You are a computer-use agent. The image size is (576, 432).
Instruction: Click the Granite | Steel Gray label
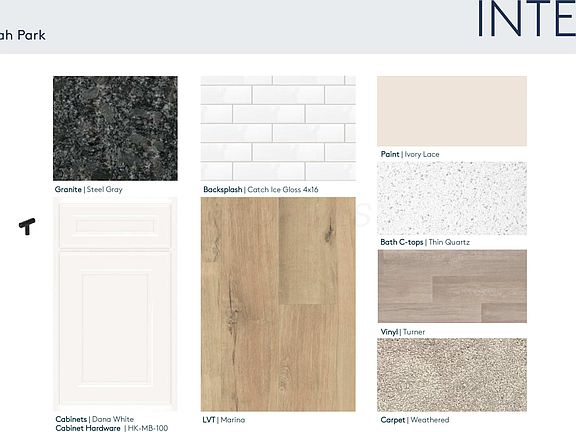coord(89,190)
